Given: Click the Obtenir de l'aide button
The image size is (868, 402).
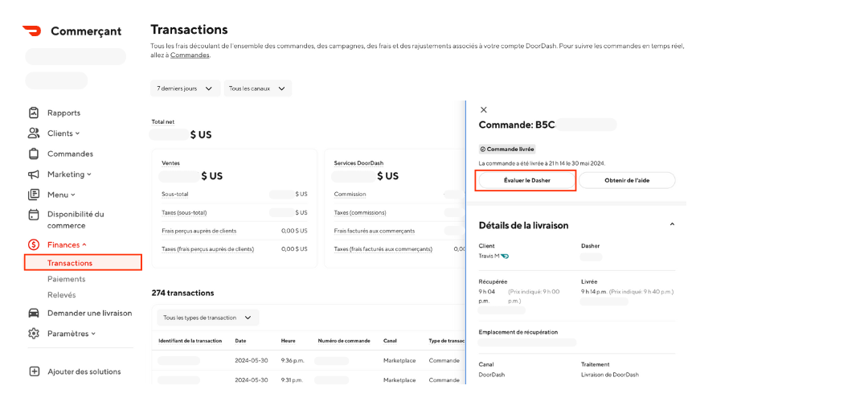Looking at the screenshot, I should click(627, 181).
